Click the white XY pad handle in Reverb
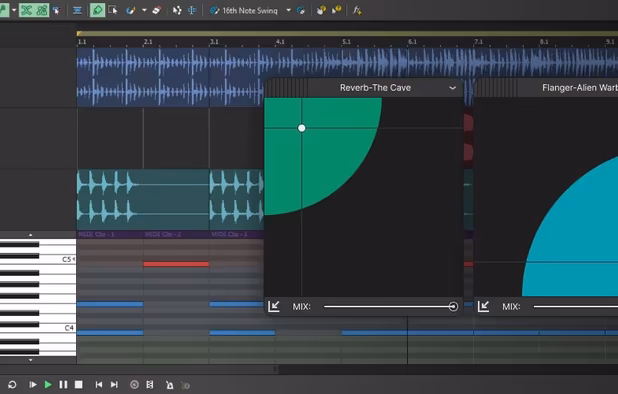 point(302,128)
